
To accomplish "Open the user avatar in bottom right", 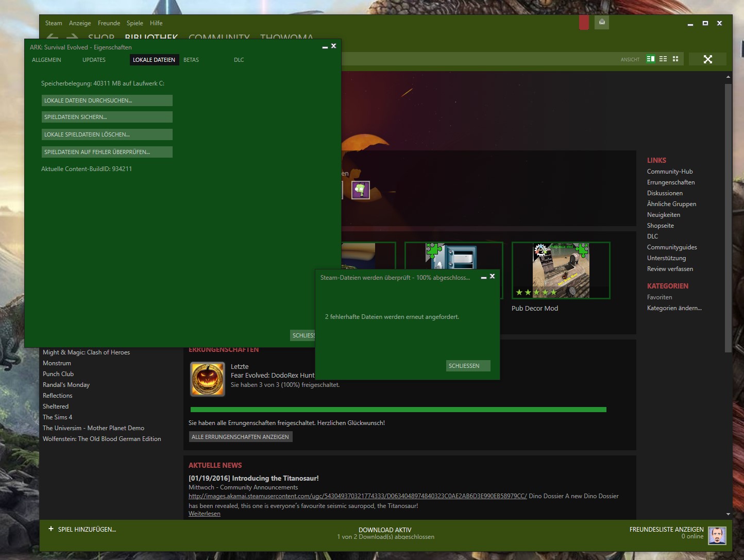I will [x=717, y=535].
